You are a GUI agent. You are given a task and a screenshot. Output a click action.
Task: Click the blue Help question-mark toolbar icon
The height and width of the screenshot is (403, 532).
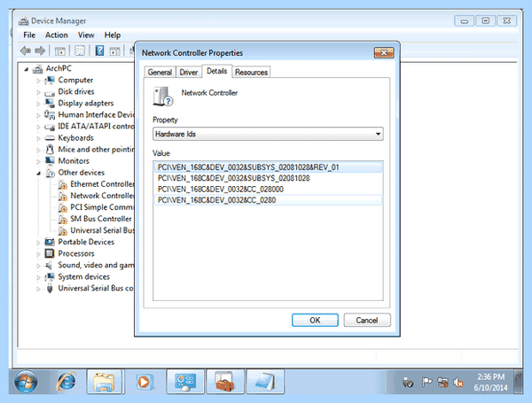[x=99, y=50]
